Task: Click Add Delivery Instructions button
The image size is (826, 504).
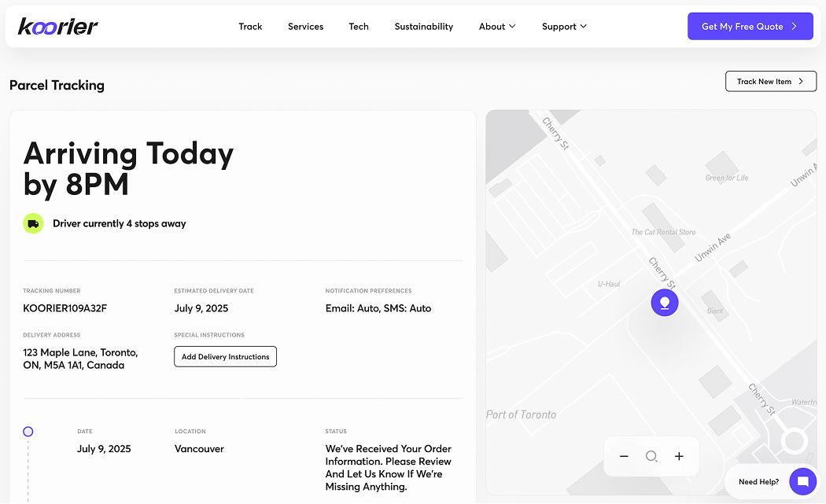Action: pos(226,356)
